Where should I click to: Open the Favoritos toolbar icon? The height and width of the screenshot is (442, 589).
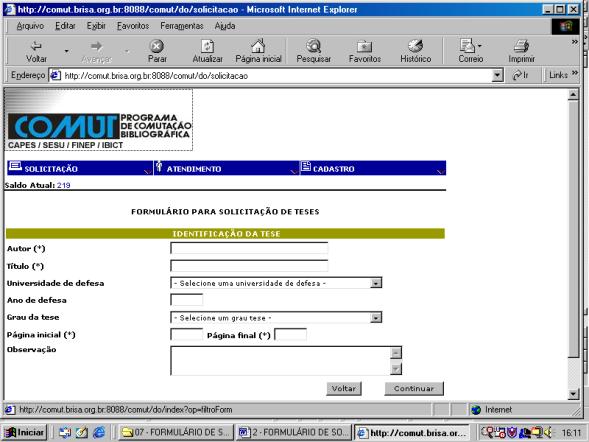pyautogui.click(x=364, y=46)
